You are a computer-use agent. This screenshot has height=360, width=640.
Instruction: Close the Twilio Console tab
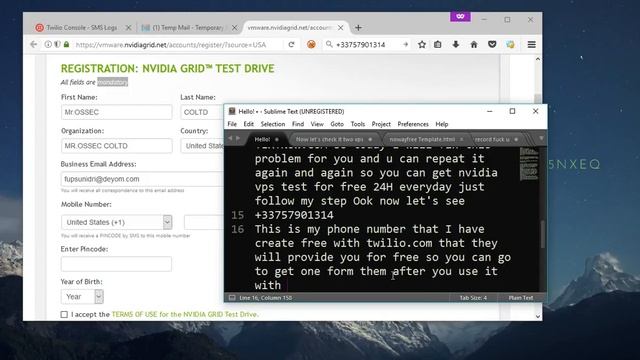129,28
